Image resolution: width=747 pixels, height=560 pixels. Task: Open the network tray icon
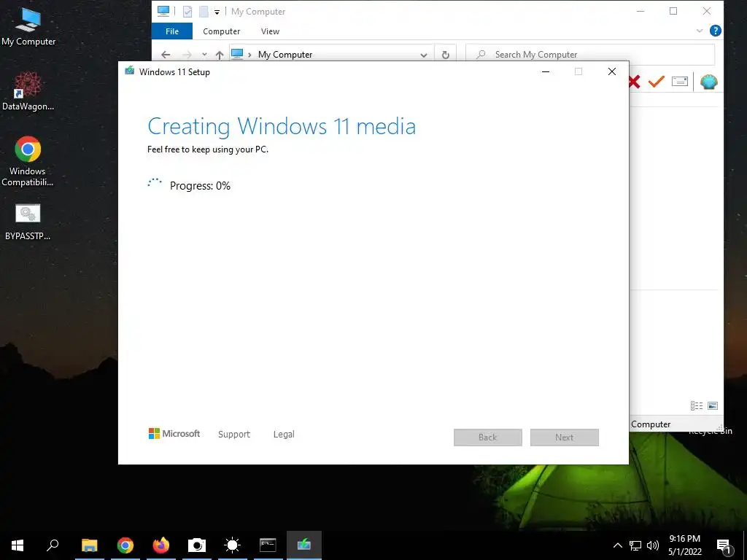[x=635, y=545]
